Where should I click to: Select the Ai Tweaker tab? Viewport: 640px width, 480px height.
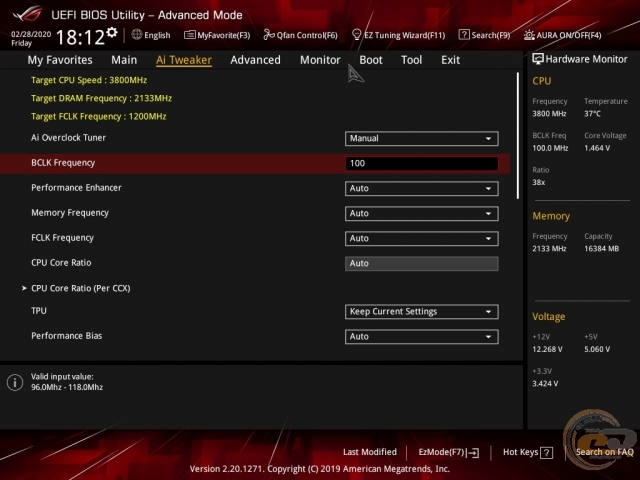click(x=184, y=60)
